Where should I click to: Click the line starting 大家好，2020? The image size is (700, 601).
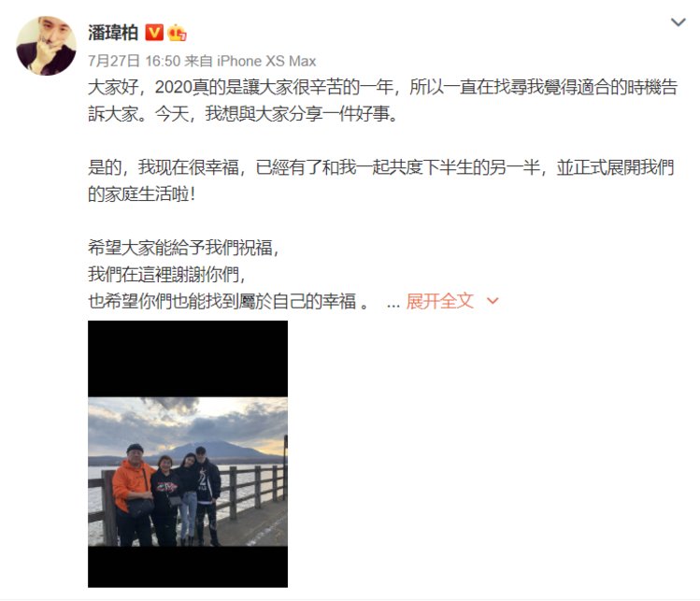click(x=383, y=87)
